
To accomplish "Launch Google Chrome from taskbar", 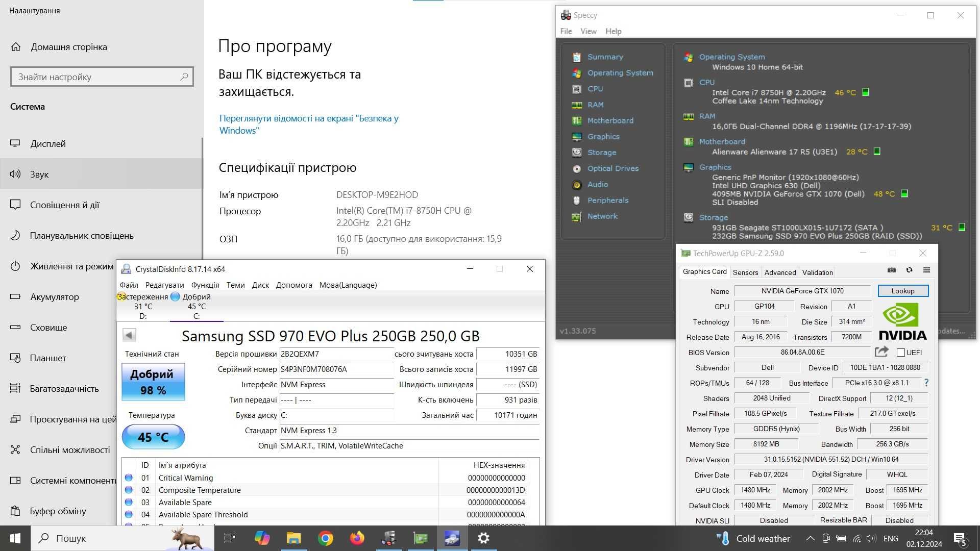I will point(325,538).
